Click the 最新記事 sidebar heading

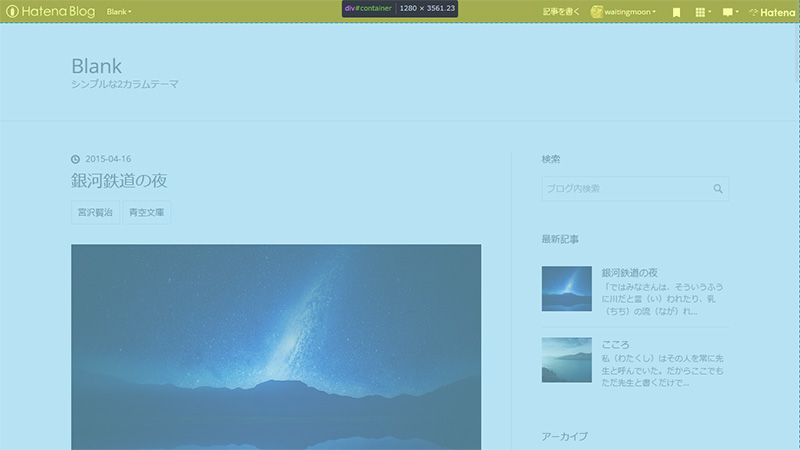point(560,239)
